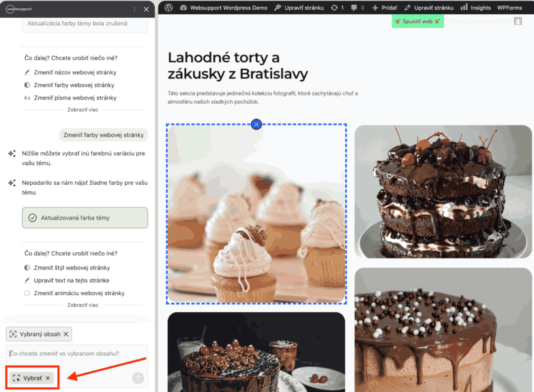Expand the lower 'Zobraziť viac' list
The image size is (534, 392).
pos(82,305)
